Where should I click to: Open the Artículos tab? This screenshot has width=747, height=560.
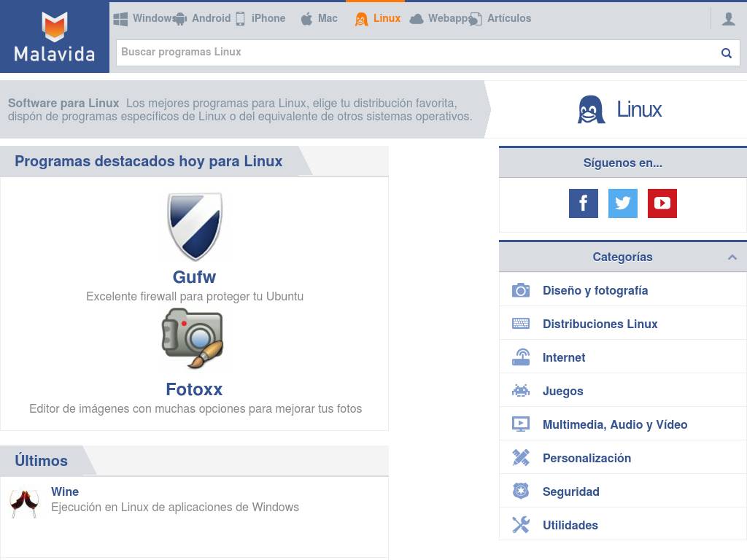pos(508,18)
